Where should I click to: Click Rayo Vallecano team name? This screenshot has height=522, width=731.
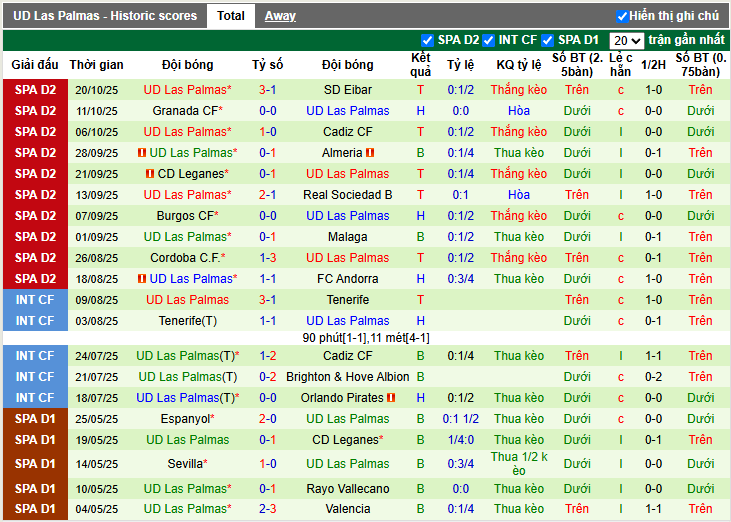coord(348,488)
